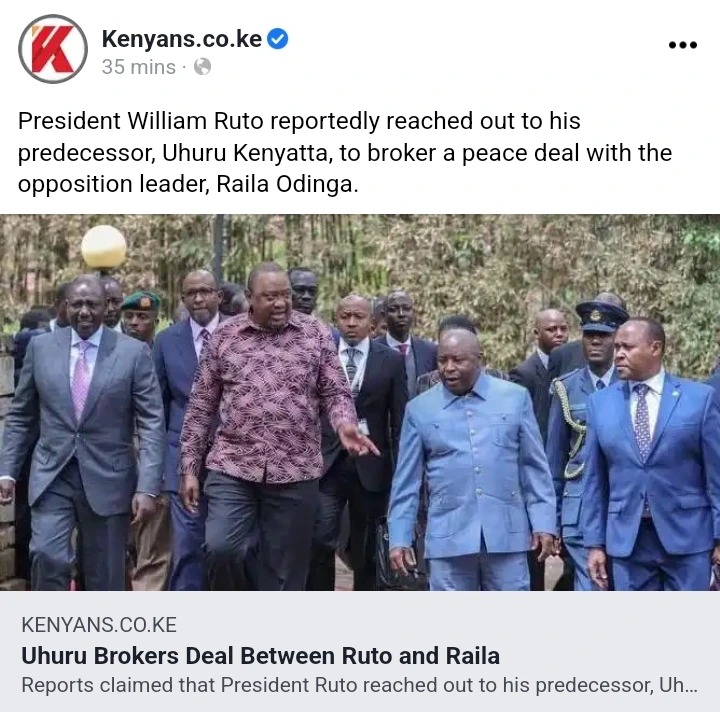Open the Kenyans.co.ke profile picture logo
Screen dimensions: 720x712
53,49
